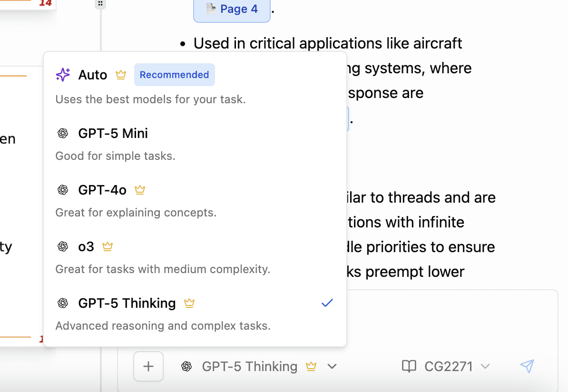The width and height of the screenshot is (568, 392).
Task: Click the OpenAI logo in the chat input bar
Action: pyautogui.click(x=186, y=366)
